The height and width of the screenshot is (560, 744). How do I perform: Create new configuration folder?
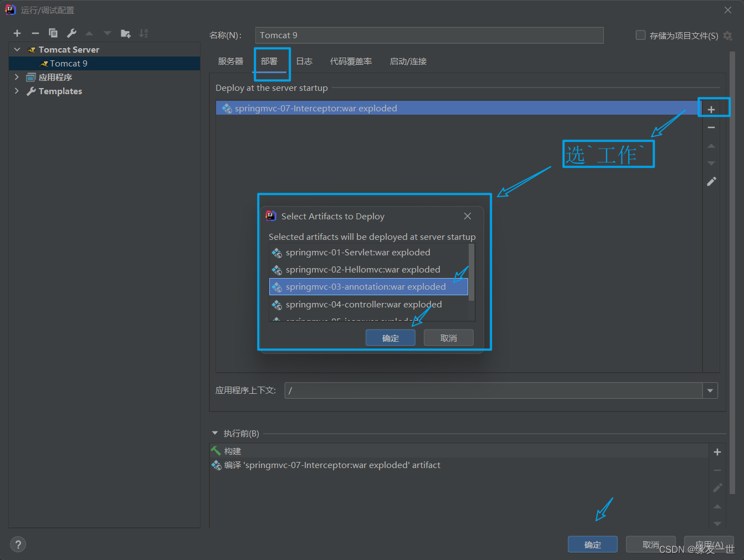126,33
